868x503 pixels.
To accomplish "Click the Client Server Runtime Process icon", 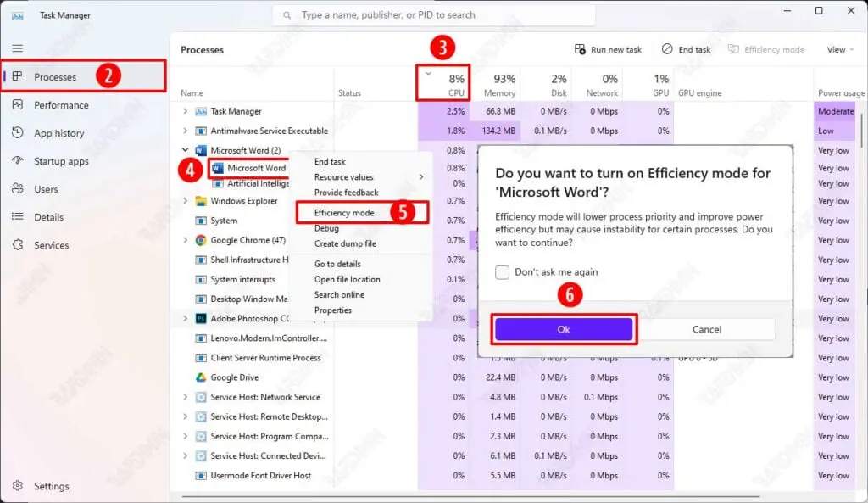I will pos(201,358).
